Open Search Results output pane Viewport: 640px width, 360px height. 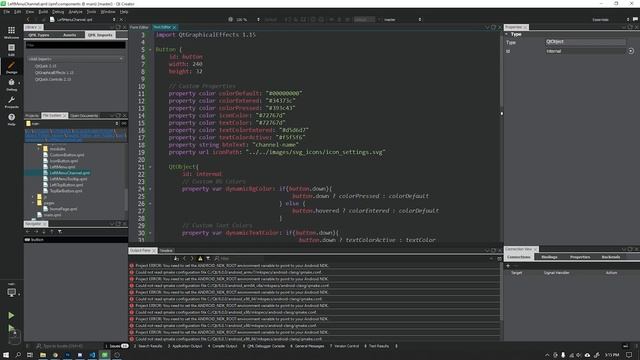tap(148, 346)
